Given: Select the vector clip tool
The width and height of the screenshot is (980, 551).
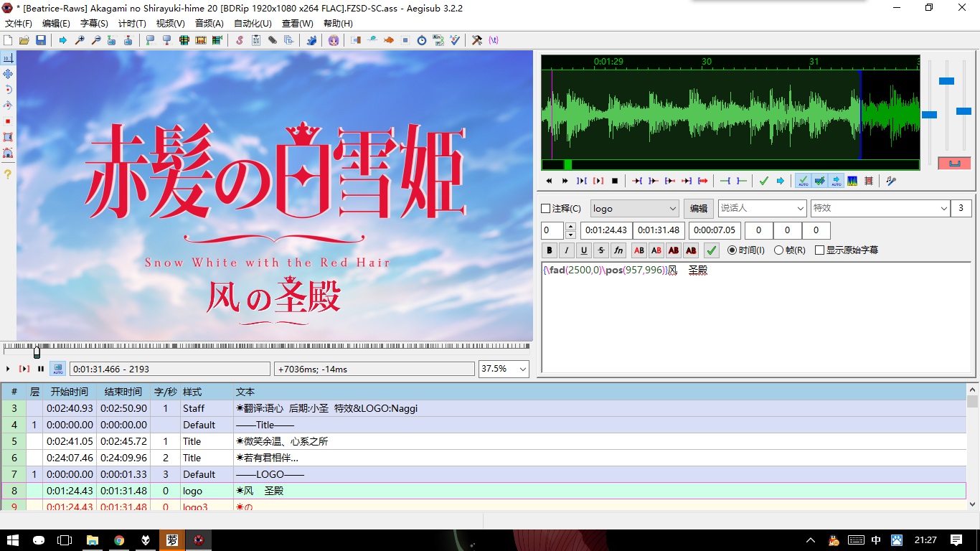Looking at the screenshot, I should tap(8, 153).
